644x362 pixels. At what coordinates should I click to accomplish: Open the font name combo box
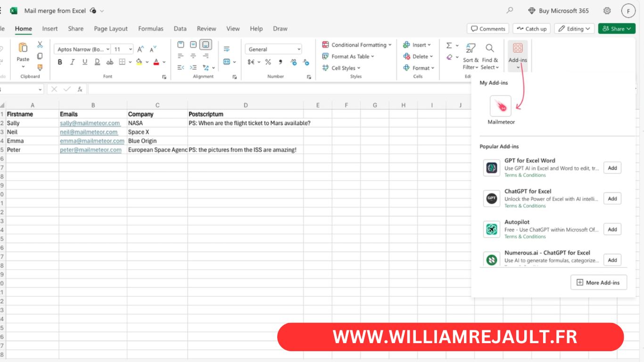click(82, 49)
